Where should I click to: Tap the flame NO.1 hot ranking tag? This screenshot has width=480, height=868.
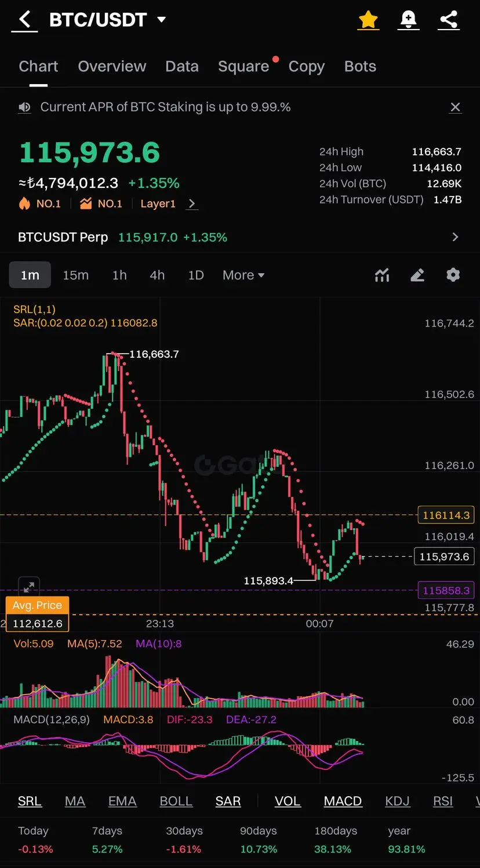[x=40, y=204]
